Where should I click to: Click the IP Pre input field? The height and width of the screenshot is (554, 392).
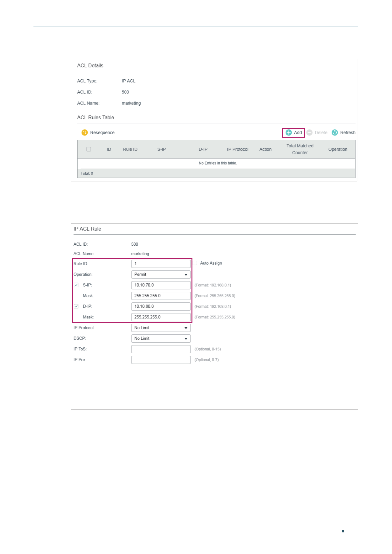[x=161, y=360]
